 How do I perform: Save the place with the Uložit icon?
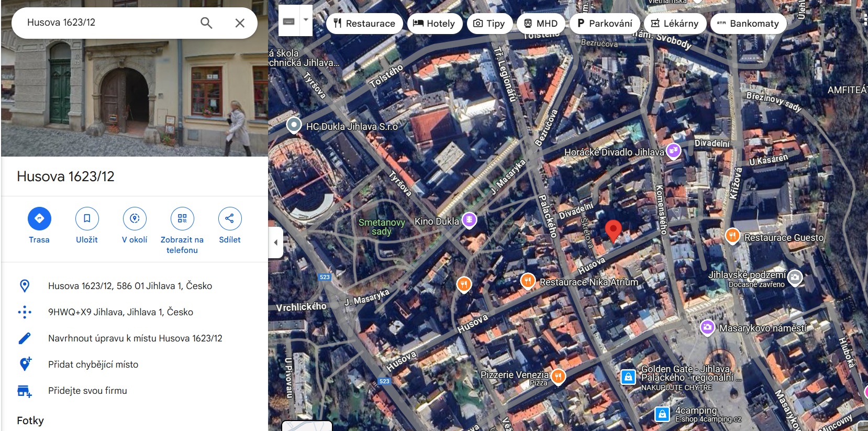(x=87, y=218)
